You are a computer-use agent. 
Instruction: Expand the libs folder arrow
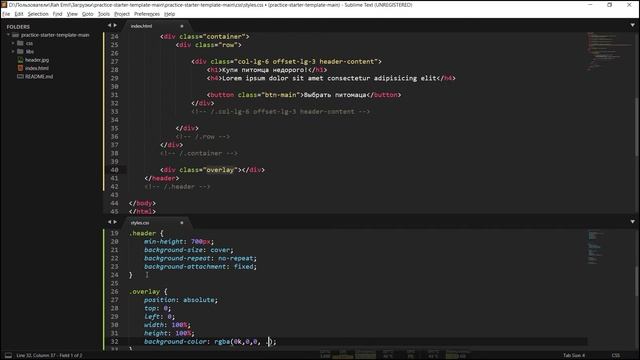(x=13, y=51)
